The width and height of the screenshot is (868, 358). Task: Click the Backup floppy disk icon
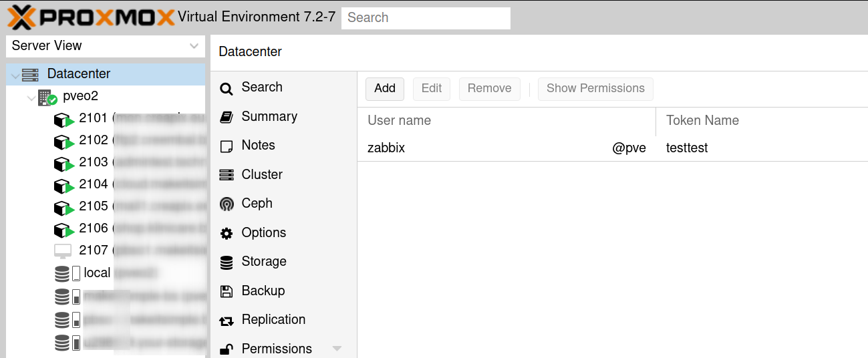(x=227, y=291)
